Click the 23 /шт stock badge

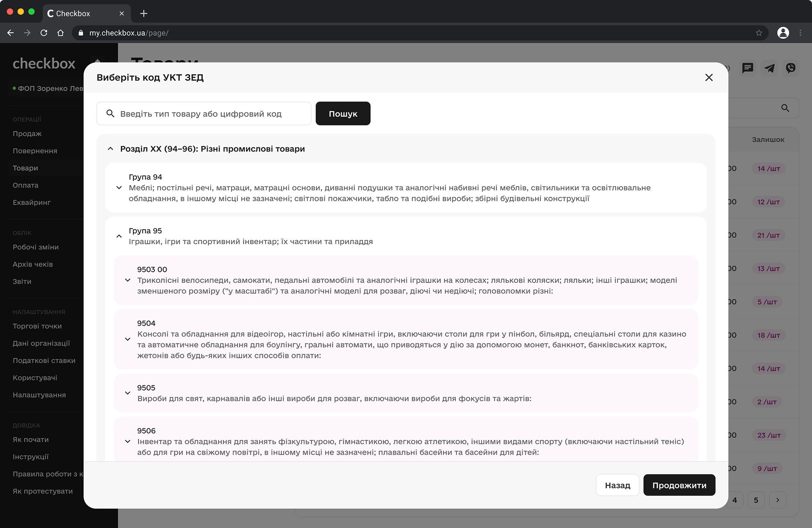point(769,435)
